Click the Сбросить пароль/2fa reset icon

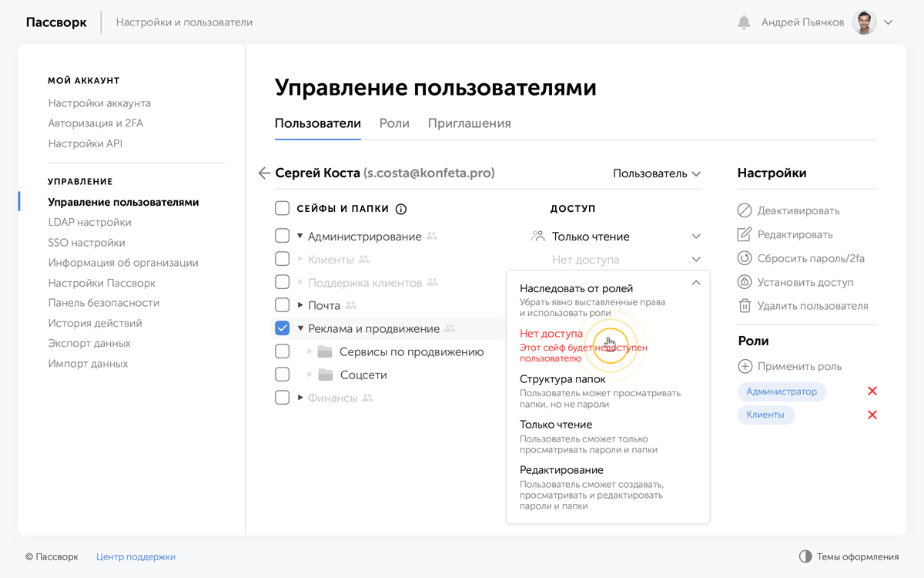(745, 258)
